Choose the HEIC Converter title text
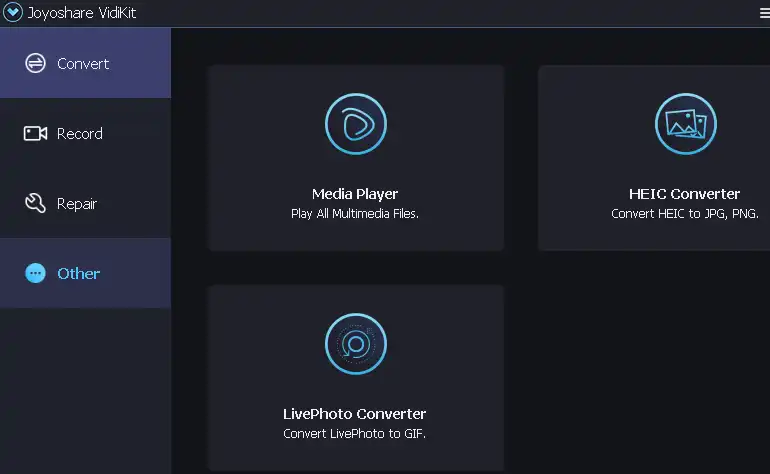The height and width of the screenshot is (474, 770). pos(685,194)
